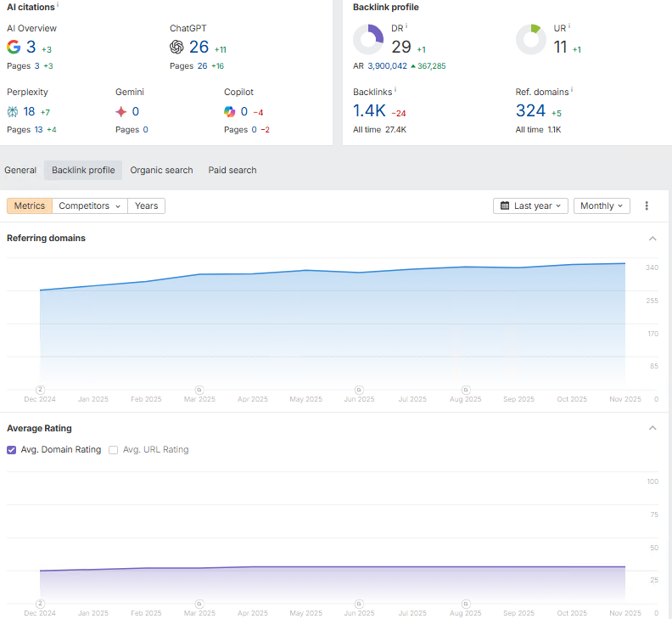Open the Perplexity citations count 18
This screenshot has width=672, height=619.
(29, 111)
